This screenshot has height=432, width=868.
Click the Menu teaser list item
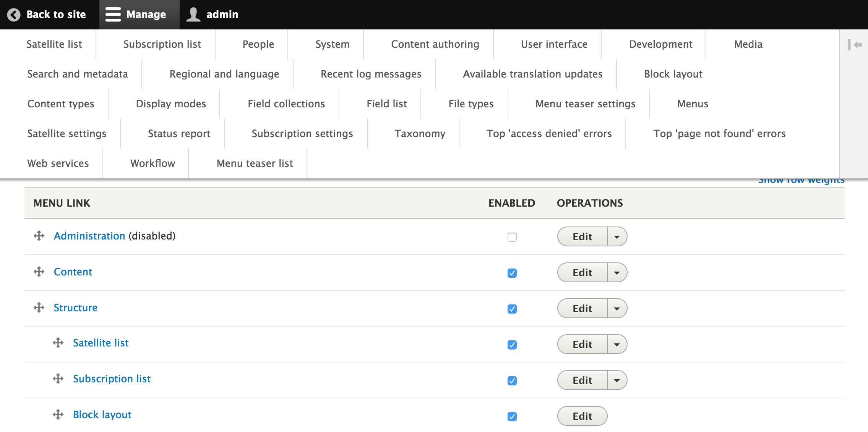pyautogui.click(x=255, y=163)
